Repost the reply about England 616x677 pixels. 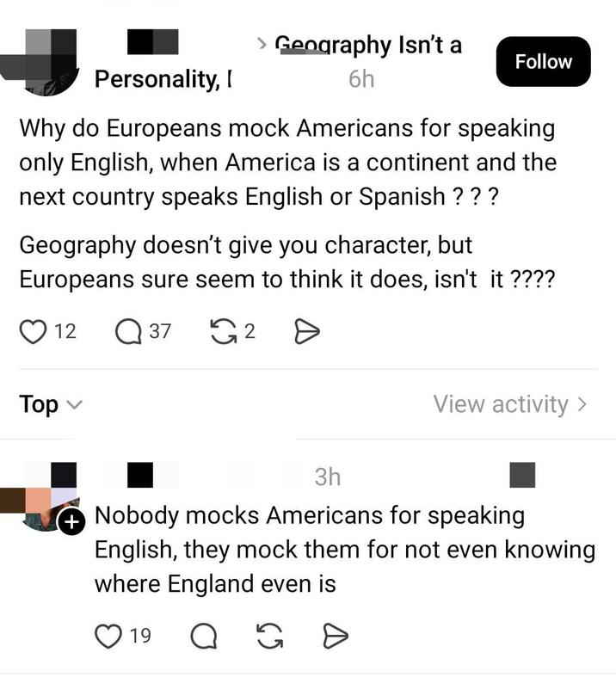[x=270, y=637]
